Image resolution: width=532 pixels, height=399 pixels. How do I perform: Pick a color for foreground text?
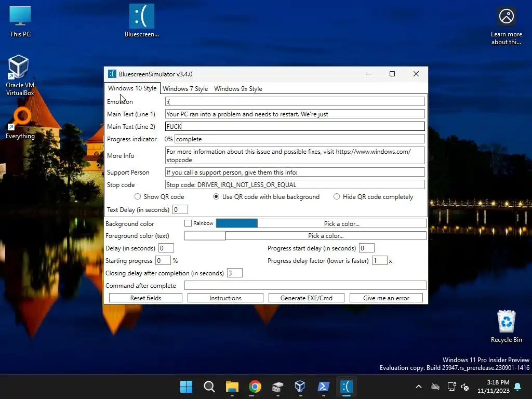point(326,235)
